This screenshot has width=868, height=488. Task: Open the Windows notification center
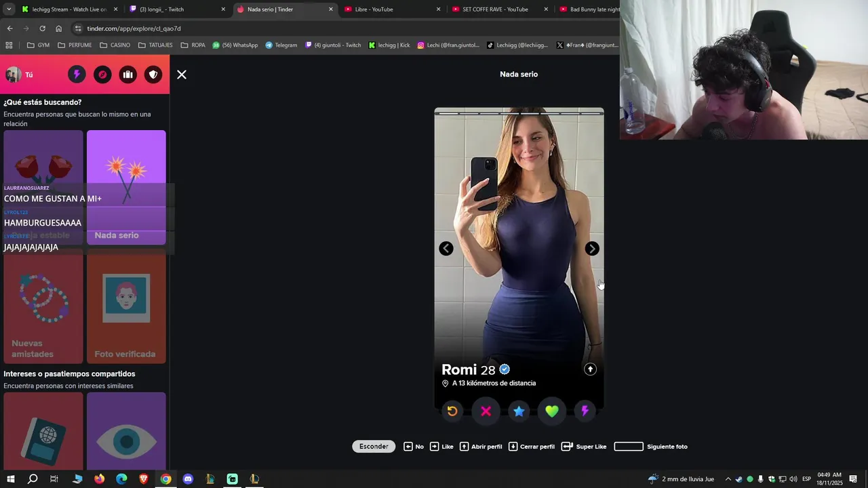click(853, 479)
